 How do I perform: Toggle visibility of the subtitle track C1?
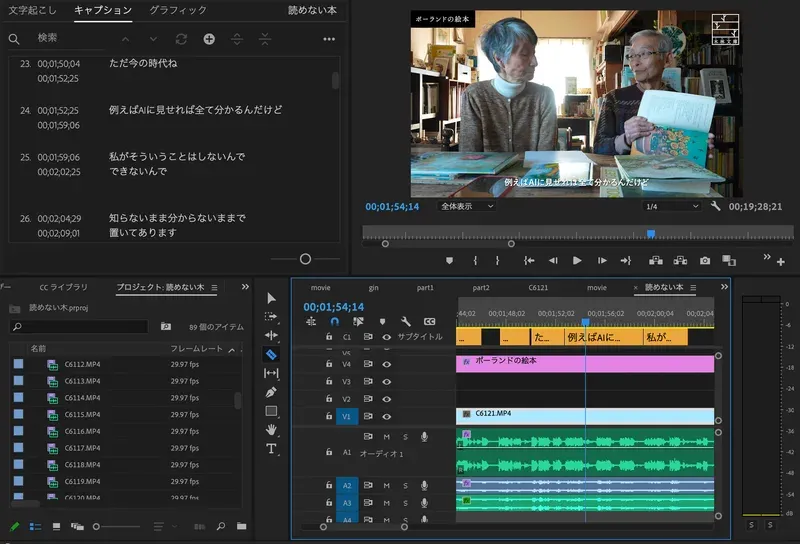(x=387, y=337)
